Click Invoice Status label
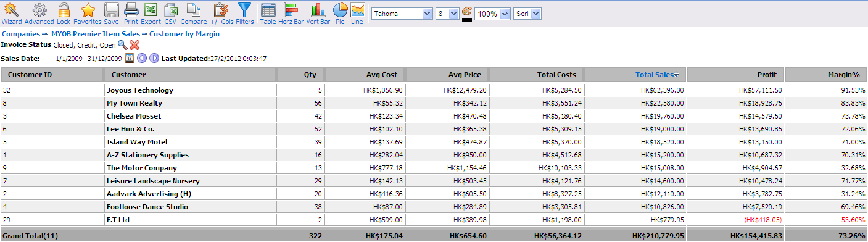This screenshot has height=242, width=868. (x=26, y=44)
